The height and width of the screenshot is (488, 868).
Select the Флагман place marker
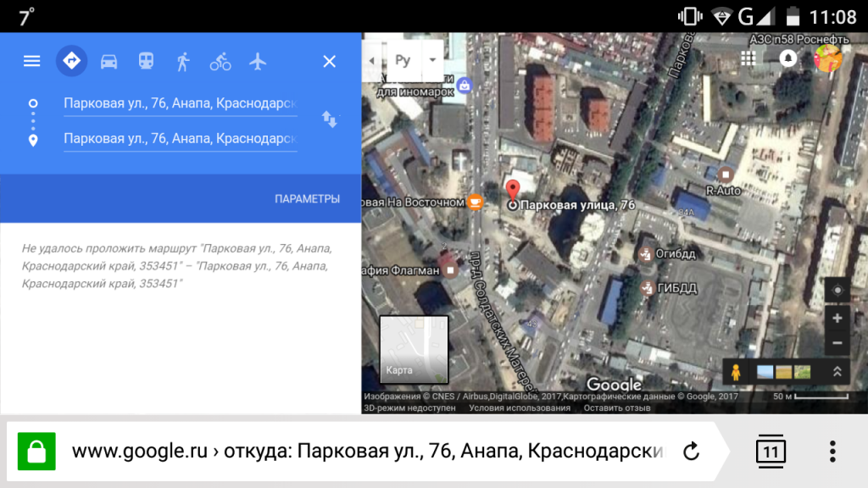tap(451, 270)
